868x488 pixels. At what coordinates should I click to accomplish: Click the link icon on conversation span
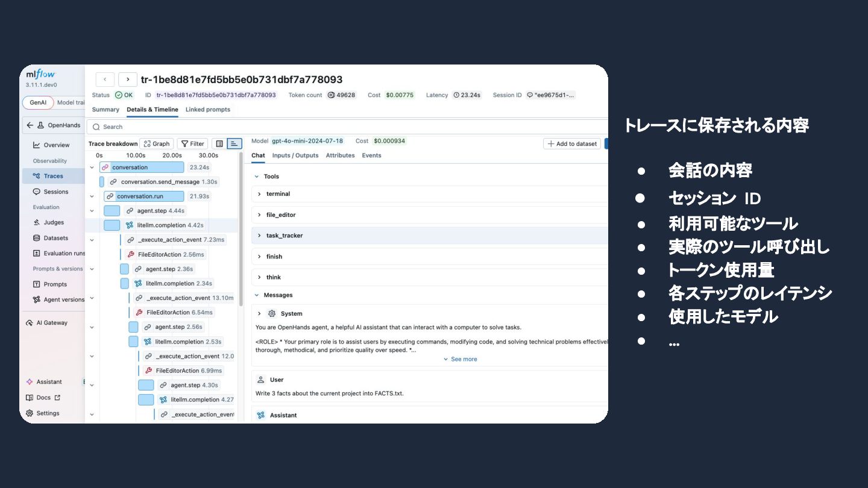click(x=105, y=167)
